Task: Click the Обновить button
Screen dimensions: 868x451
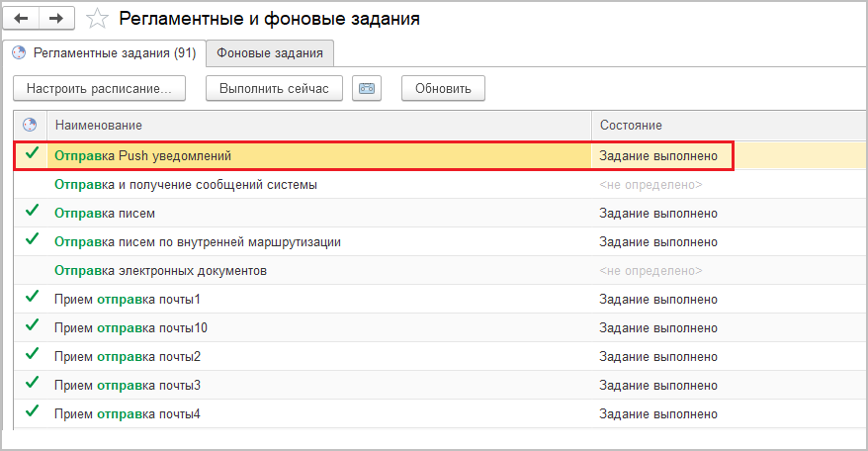Action: click(442, 88)
